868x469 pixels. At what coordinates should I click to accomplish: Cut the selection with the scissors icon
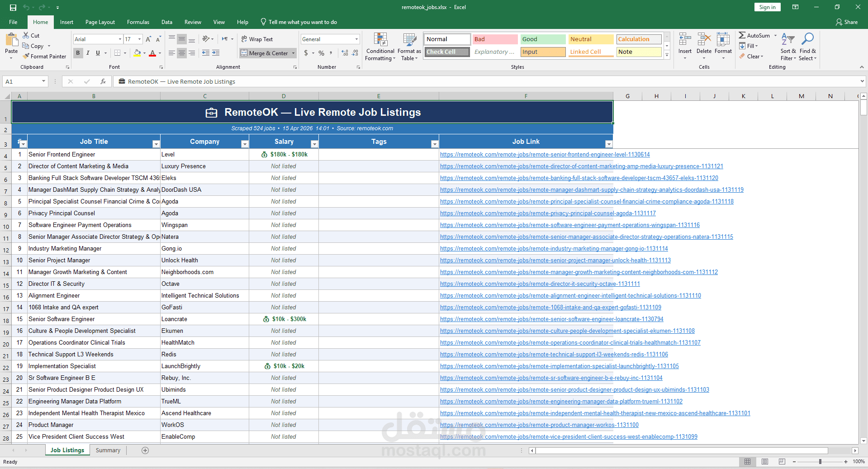pos(26,35)
